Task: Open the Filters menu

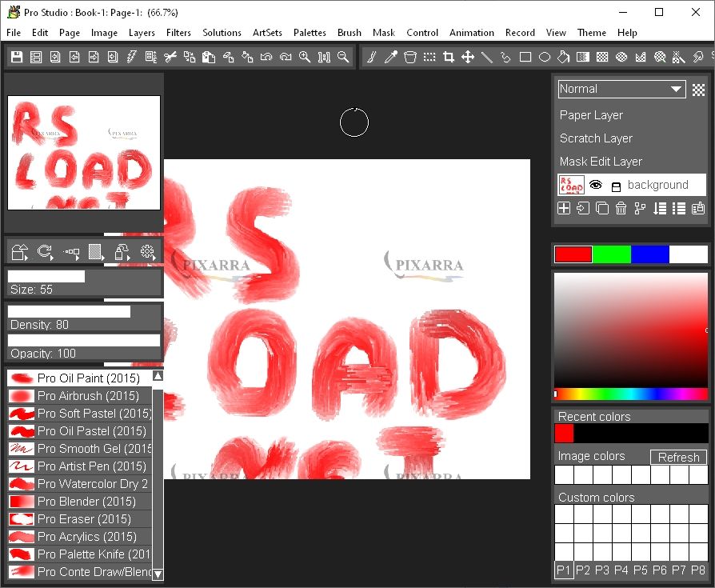Action: point(178,33)
